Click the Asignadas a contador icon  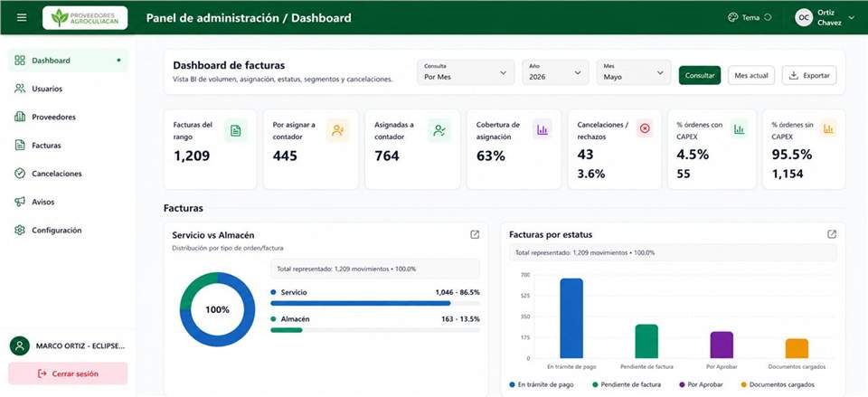tap(439, 130)
